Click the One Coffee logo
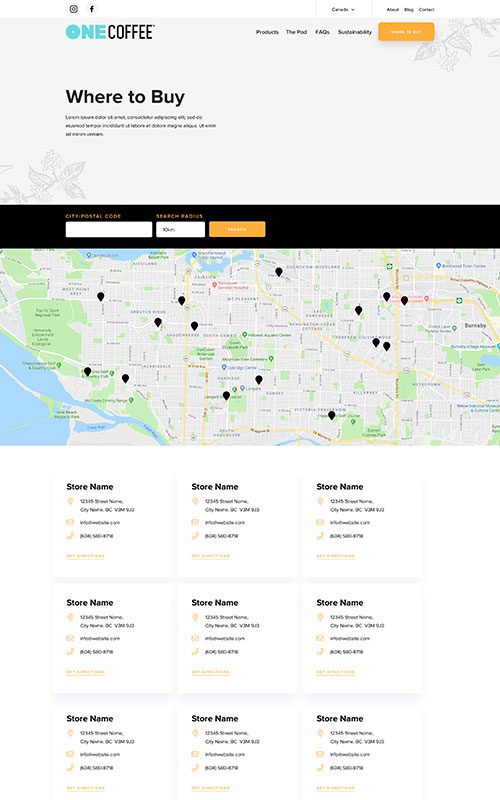Image resolution: width=500 pixels, height=800 pixels. click(110, 32)
